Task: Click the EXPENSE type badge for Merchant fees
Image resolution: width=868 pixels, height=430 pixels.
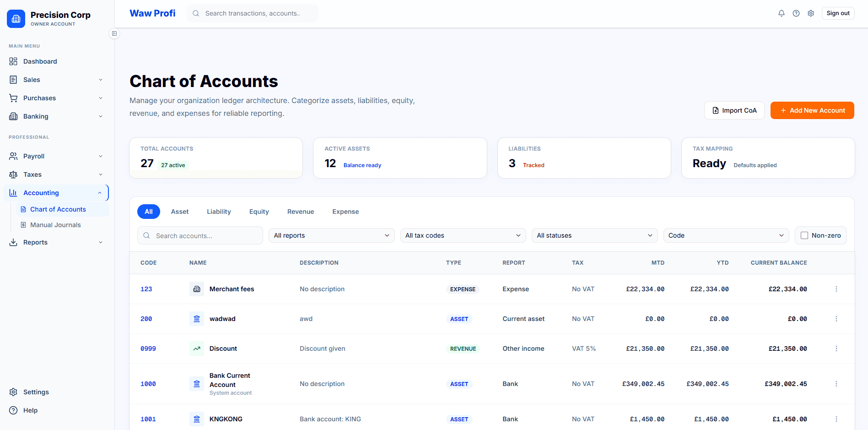Action: tap(463, 289)
